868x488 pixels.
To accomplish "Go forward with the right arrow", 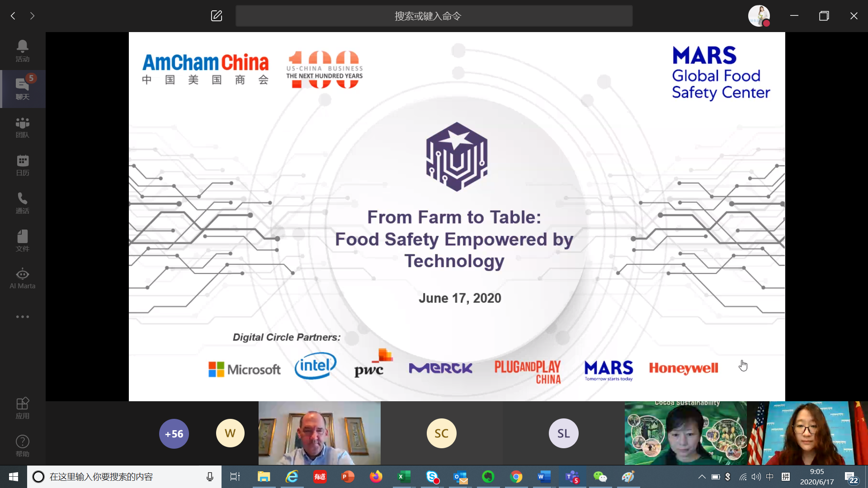I will pos(32,16).
